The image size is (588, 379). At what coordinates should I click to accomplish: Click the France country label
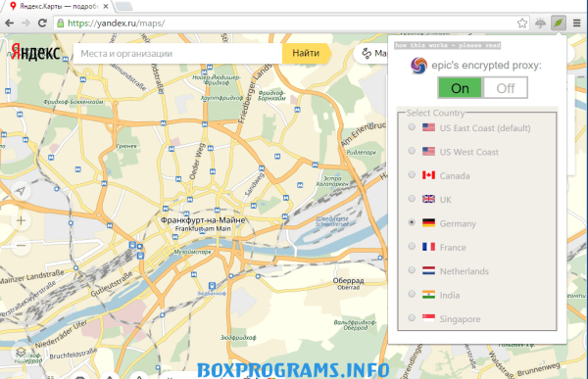453,248
